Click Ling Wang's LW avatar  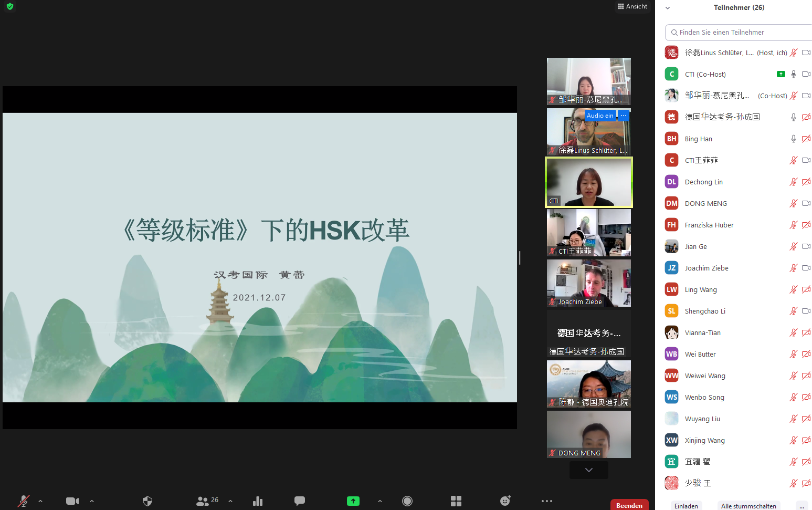pos(671,289)
